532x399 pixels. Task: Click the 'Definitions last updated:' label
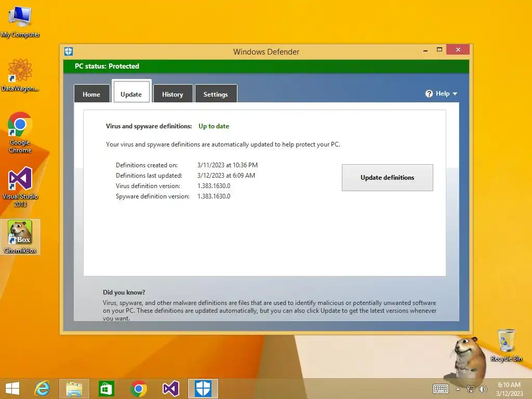coord(149,176)
